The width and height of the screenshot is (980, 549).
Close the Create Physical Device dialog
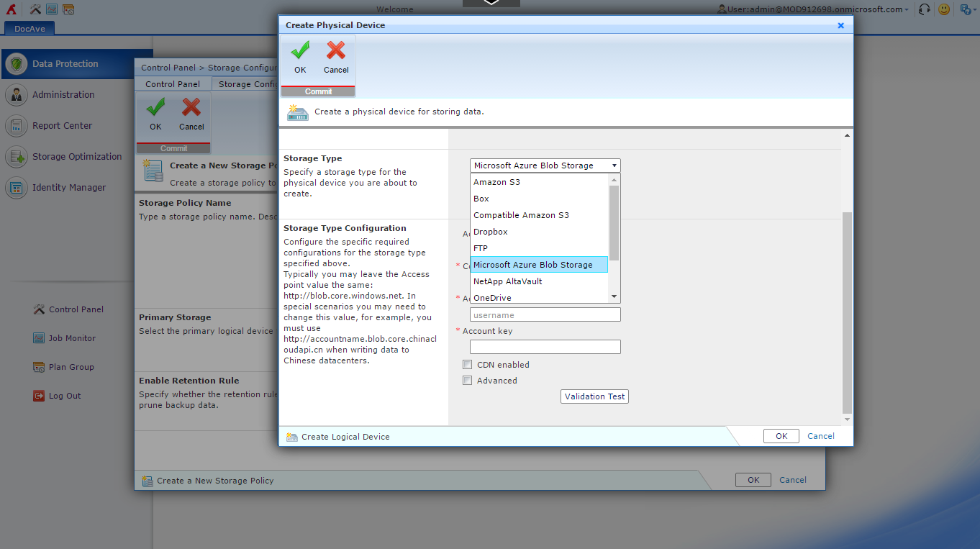[x=840, y=25]
